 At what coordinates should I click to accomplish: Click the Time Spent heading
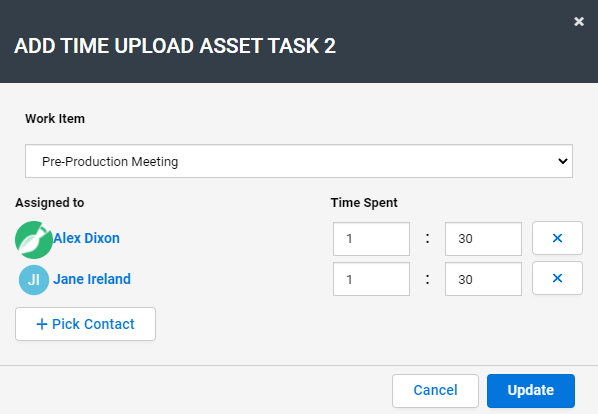[x=364, y=202]
